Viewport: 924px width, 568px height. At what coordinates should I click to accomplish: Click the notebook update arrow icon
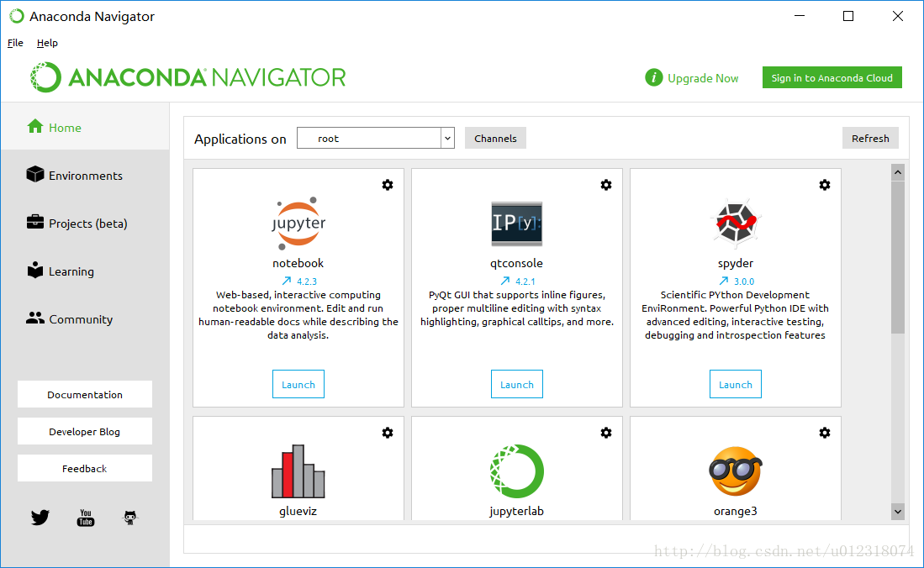(x=287, y=281)
